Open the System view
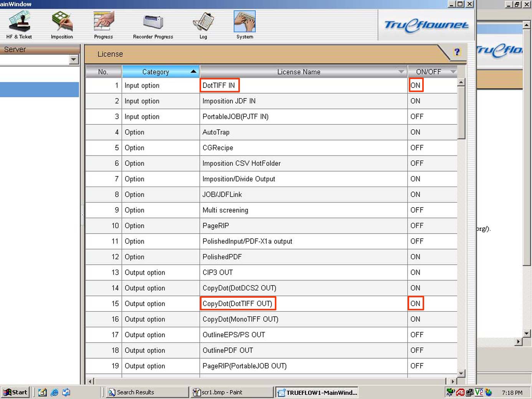Screen dimensions: 532x399 pyautogui.click(x=245, y=25)
